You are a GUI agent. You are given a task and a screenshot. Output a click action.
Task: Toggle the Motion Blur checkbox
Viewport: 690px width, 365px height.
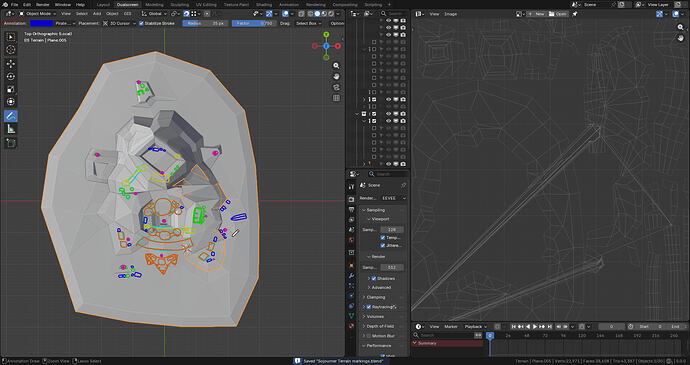coord(369,336)
